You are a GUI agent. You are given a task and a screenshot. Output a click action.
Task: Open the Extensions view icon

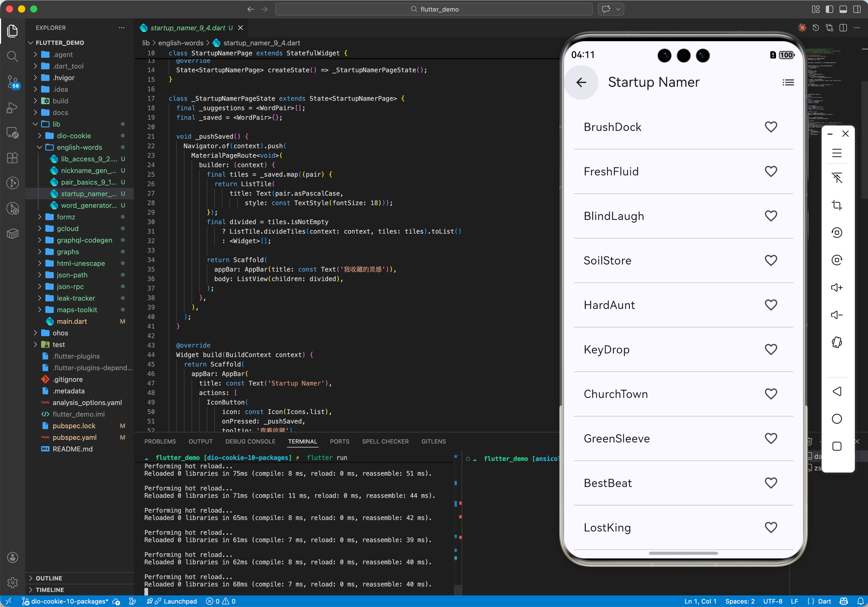tap(12, 158)
